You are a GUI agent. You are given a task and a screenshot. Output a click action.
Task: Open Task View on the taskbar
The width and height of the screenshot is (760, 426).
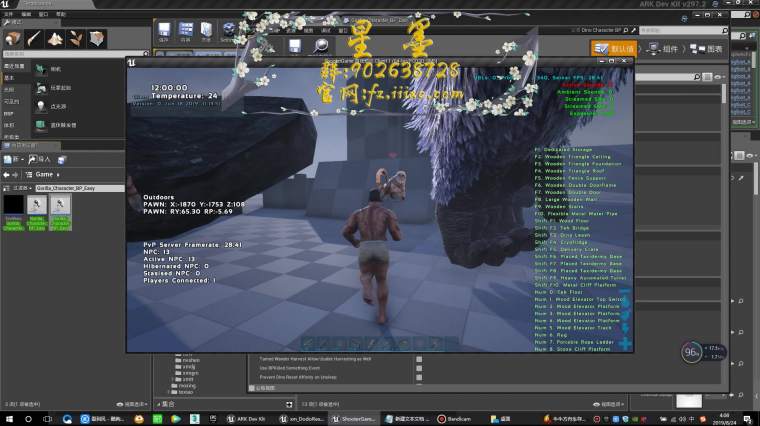click(47, 419)
